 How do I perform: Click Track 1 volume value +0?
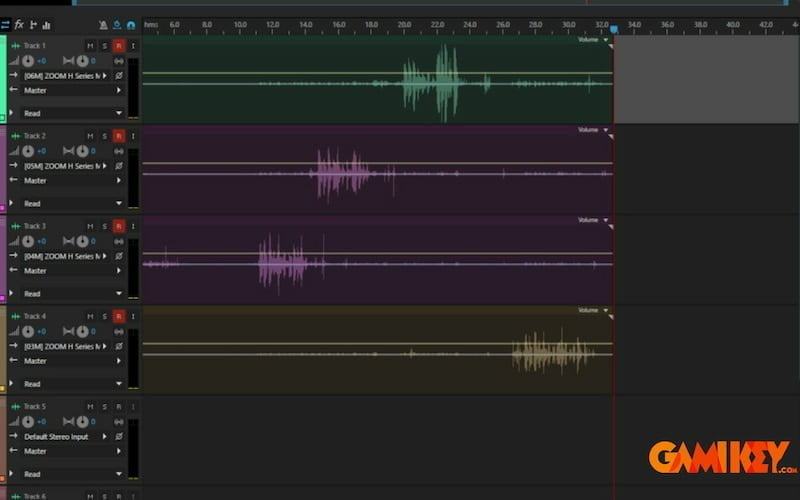(x=41, y=61)
